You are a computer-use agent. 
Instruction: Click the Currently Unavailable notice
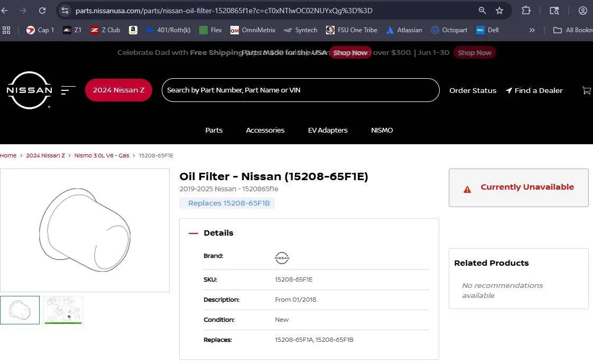(x=518, y=188)
